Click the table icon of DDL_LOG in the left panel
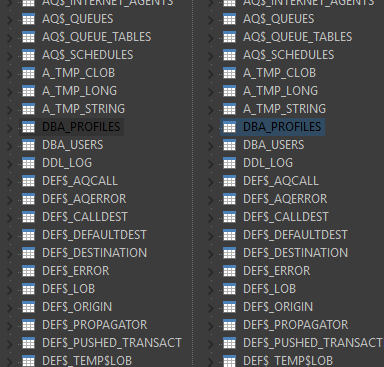Image resolution: width=384 pixels, height=367 pixels. [x=28, y=163]
